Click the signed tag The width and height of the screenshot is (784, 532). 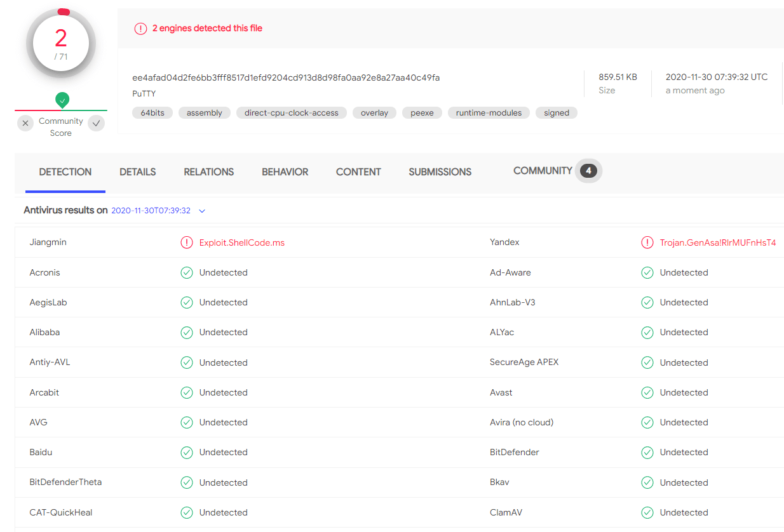(557, 113)
